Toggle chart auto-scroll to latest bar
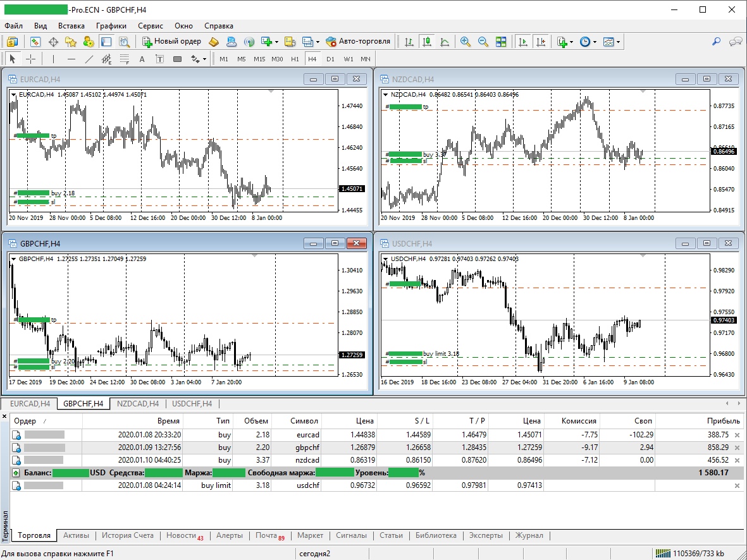The width and height of the screenshot is (747, 560). (x=522, y=42)
